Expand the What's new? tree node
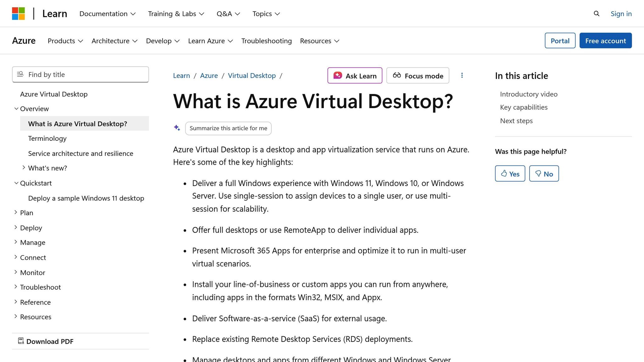The image size is (644, 362). (x=44, y=168)
